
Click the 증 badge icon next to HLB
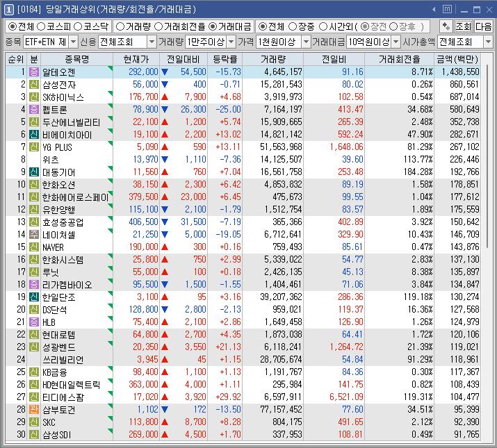[x=34, y=322]
